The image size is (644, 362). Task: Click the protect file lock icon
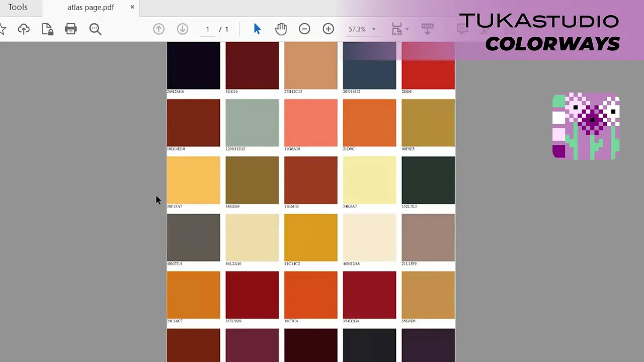[47, 29]
